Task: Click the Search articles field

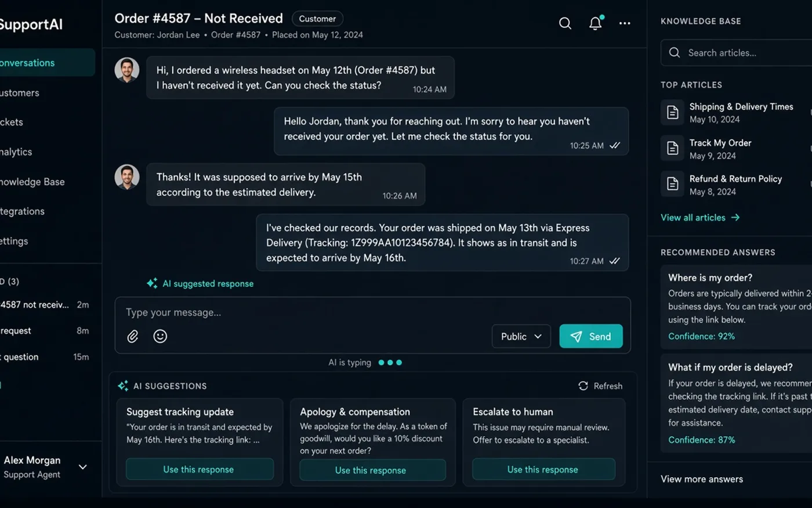Action: pos(737,53)
